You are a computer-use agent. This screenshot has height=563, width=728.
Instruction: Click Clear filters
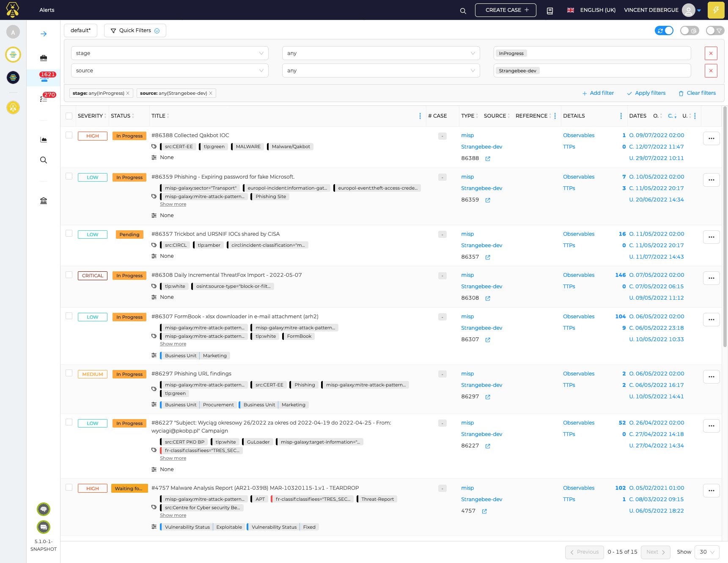[698, 93]
